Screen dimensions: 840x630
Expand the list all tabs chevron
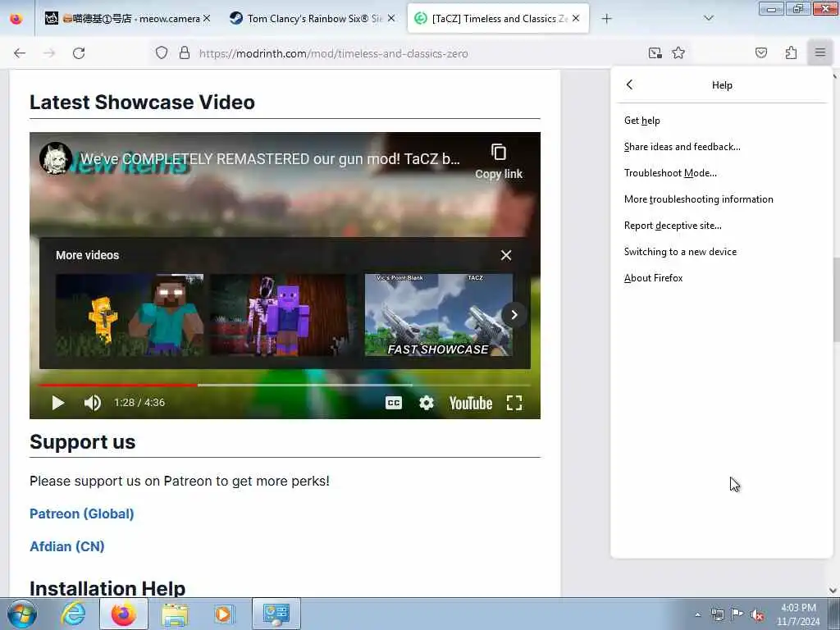pos(708,18)
